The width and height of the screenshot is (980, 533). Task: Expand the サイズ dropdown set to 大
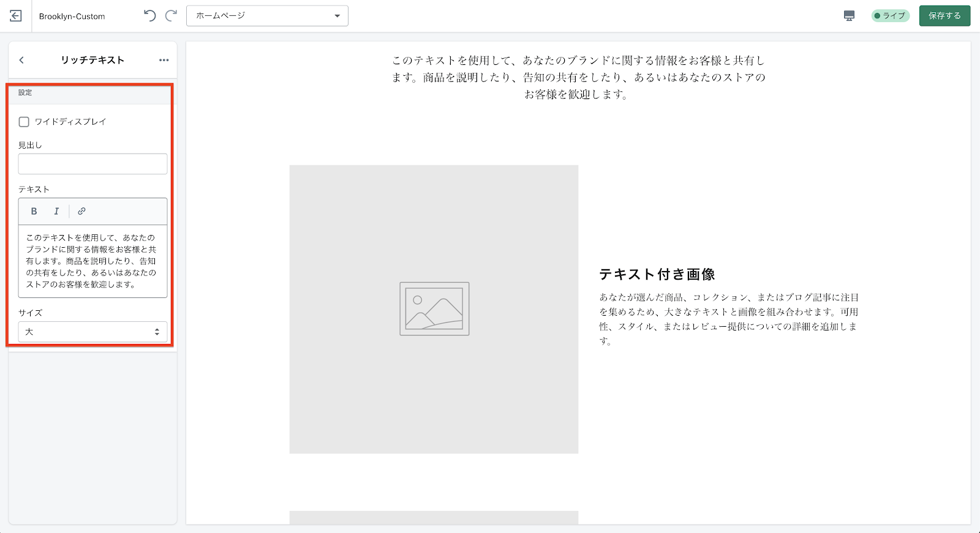click(92, 332)
